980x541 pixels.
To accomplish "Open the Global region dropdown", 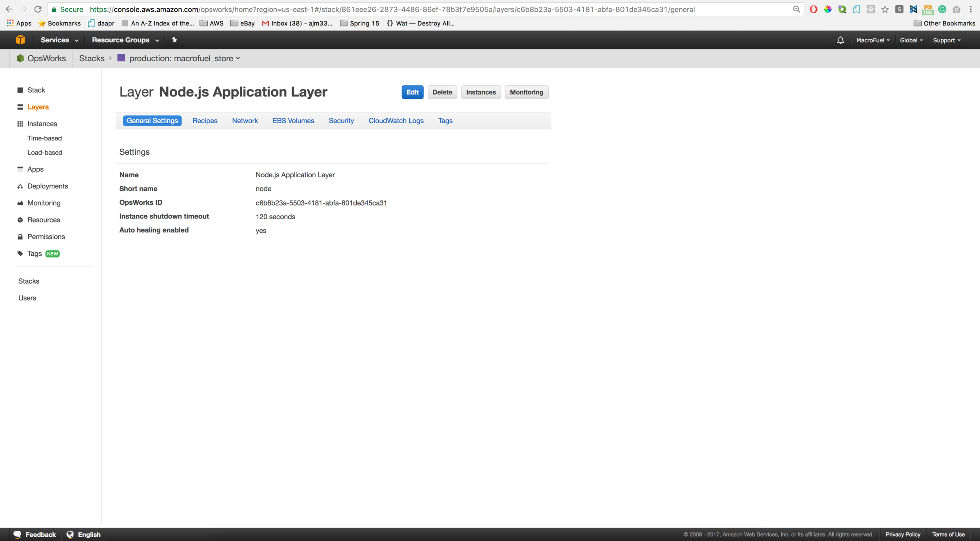I will point(911,40).
